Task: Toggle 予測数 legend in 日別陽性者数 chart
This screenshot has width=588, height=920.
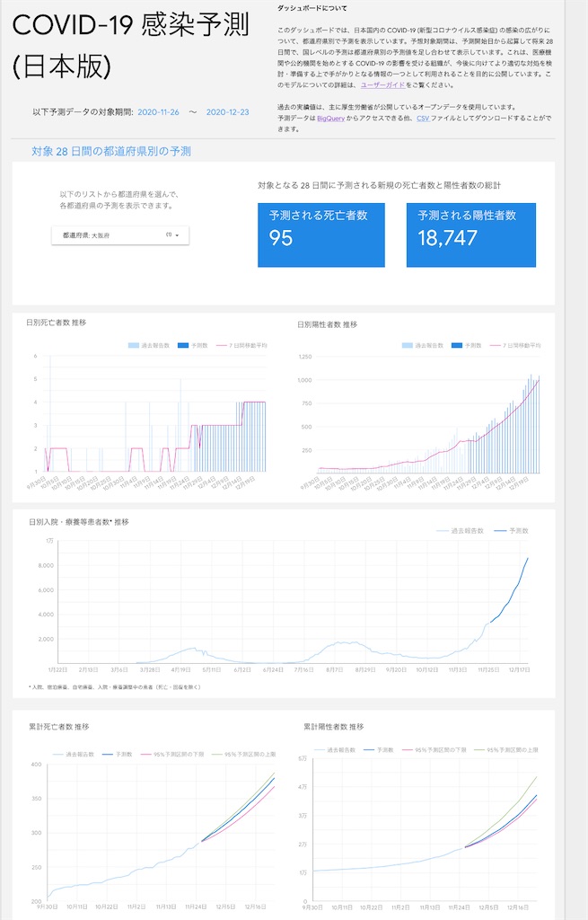Action: 467,346
